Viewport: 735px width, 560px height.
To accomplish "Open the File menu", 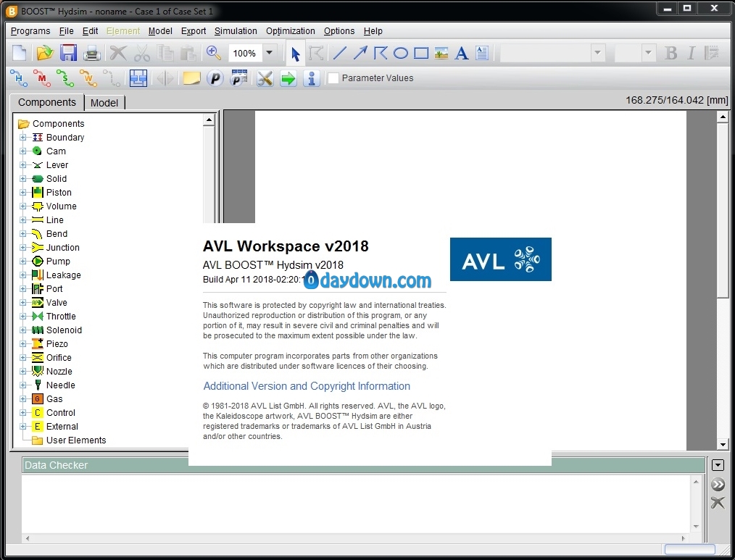I will tap(67, 31).
